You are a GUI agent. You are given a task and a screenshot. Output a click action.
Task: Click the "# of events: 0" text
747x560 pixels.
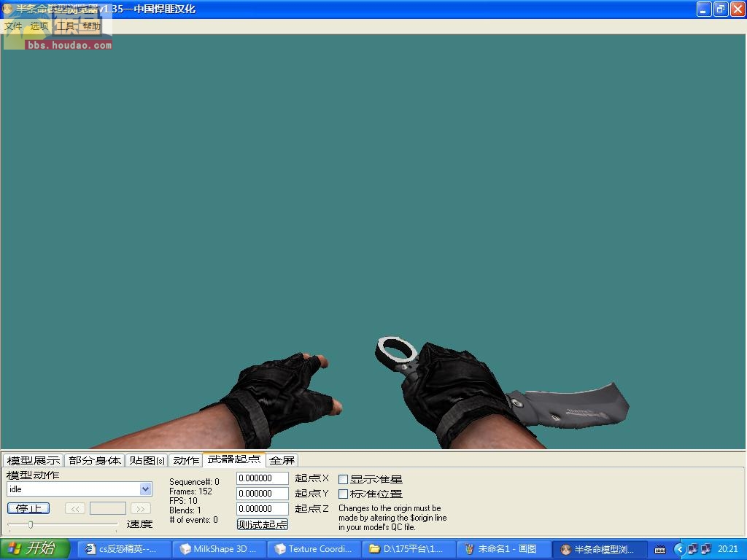[x=193, y=520]
